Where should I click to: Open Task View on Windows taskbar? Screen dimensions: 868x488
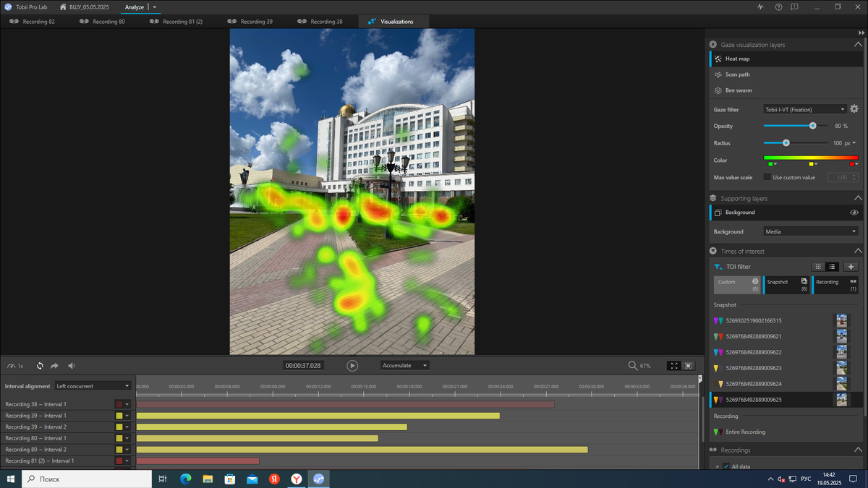(x=163, y=479)
